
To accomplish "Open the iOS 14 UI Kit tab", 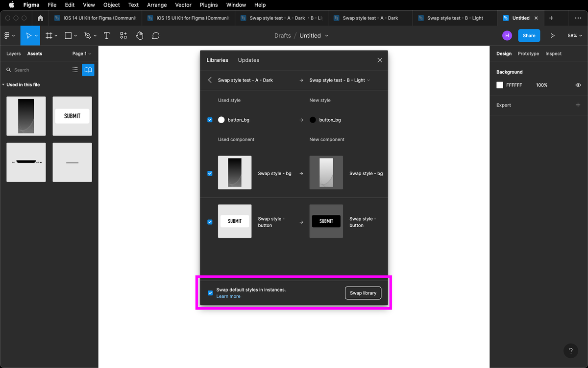I will click(x=96, y=18).
